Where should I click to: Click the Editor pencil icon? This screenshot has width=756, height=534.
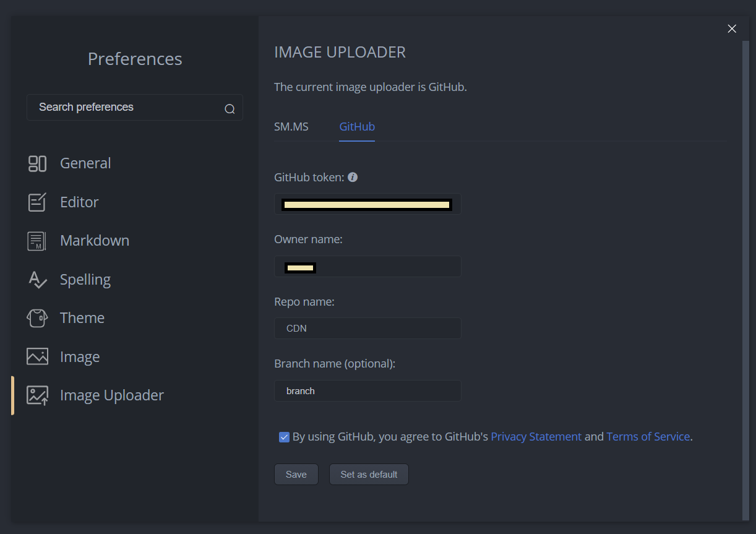[x=37, y=202]
